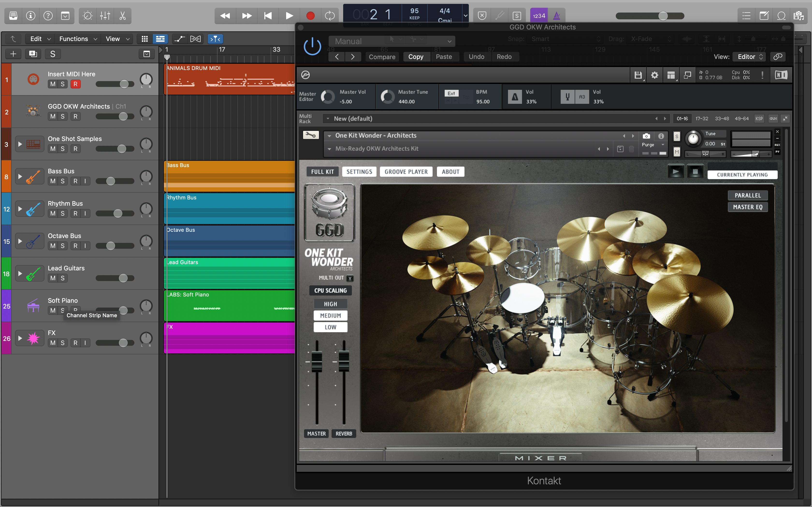Enable power button on Kontakt instrument

pos(313,46)
